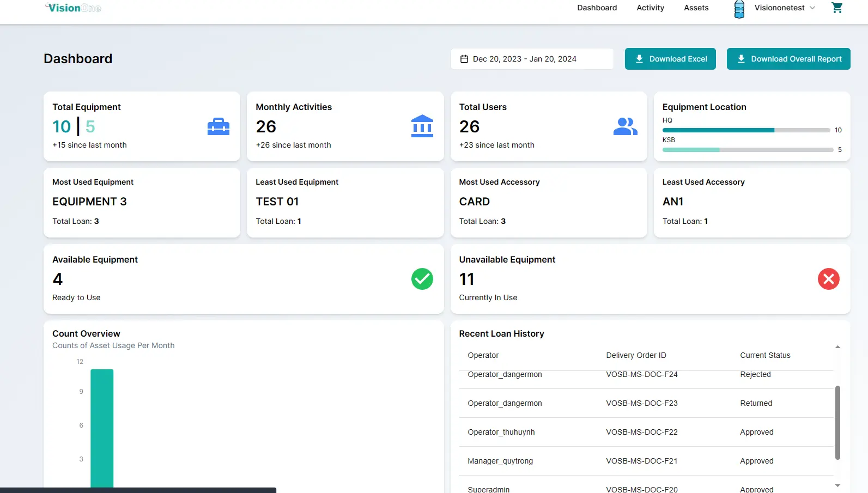This screenshot has width=868, height=493.
Task: Click the Total Equipment toolbox icon
Action: point(218,126)
